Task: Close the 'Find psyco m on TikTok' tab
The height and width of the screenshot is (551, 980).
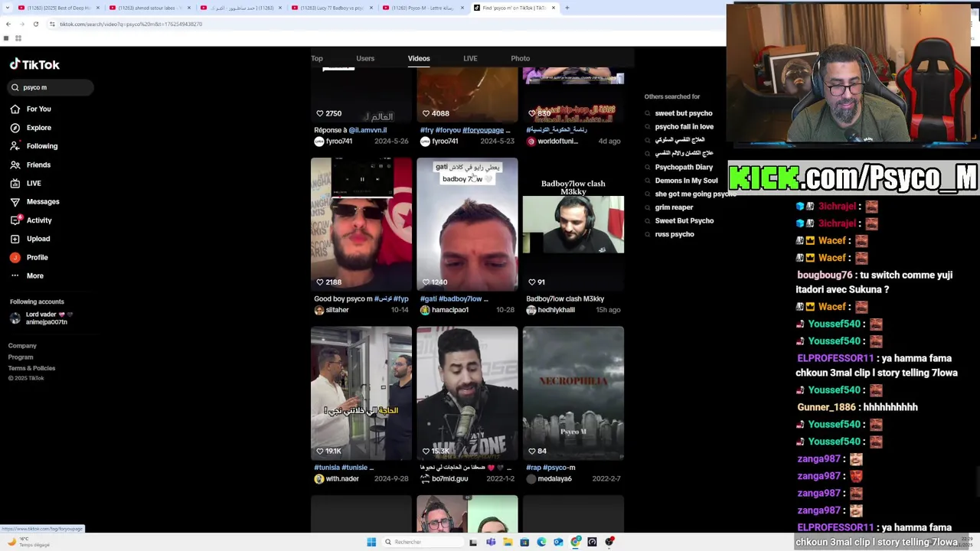Action: (554, 8)
